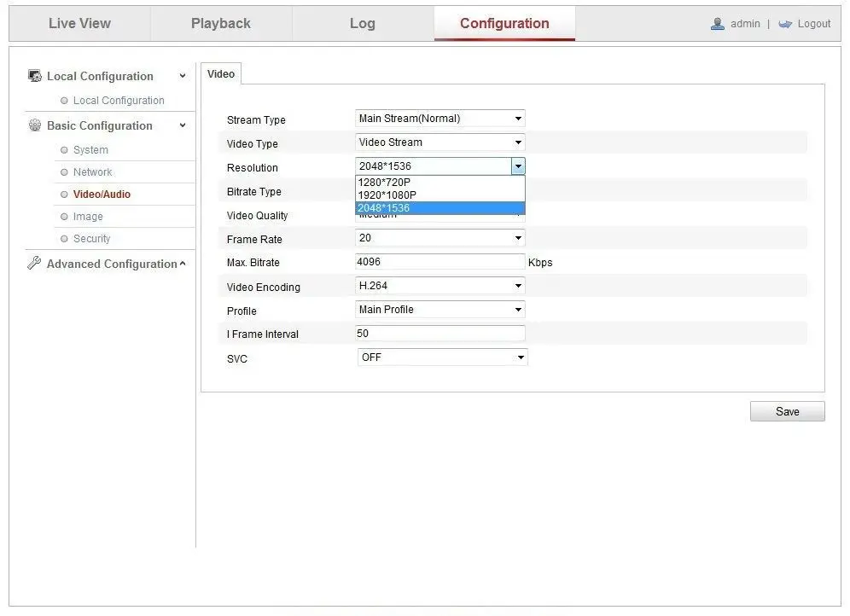
Task: Select the System bullet in sidebar
Action: (64, 150)
